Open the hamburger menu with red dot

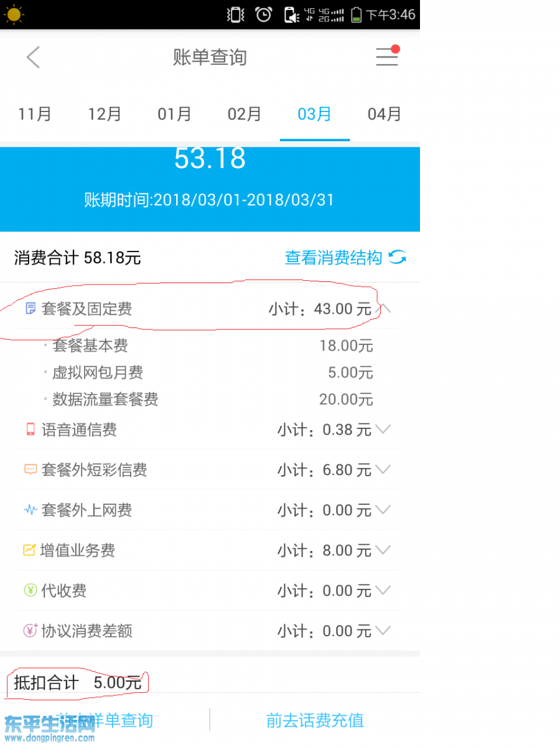pyautogui.click(x=387, y=57)
